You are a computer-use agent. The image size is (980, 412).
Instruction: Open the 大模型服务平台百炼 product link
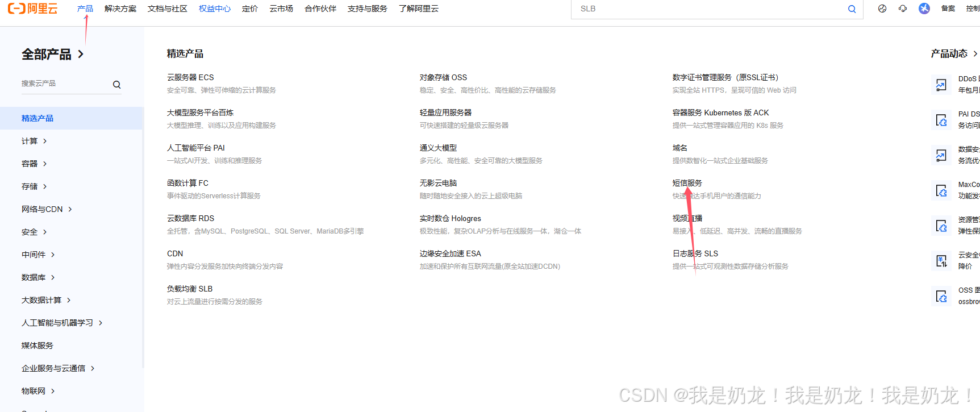[201, 113]
